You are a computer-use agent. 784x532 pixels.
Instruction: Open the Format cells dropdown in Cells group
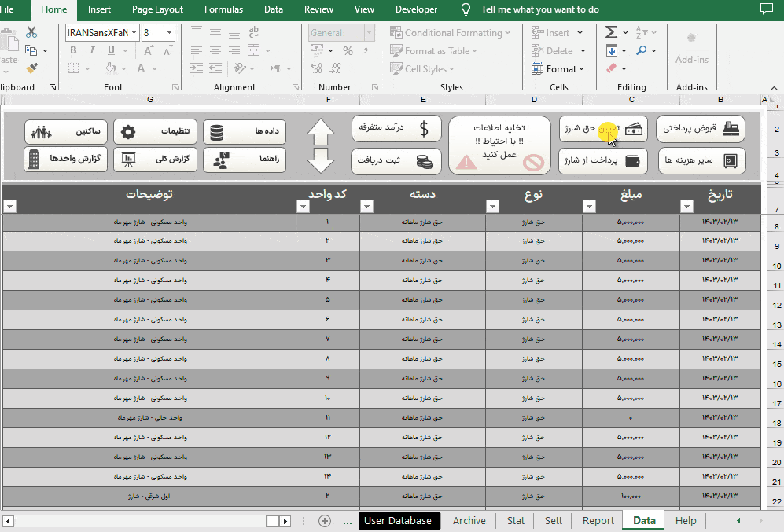[558, 68]
